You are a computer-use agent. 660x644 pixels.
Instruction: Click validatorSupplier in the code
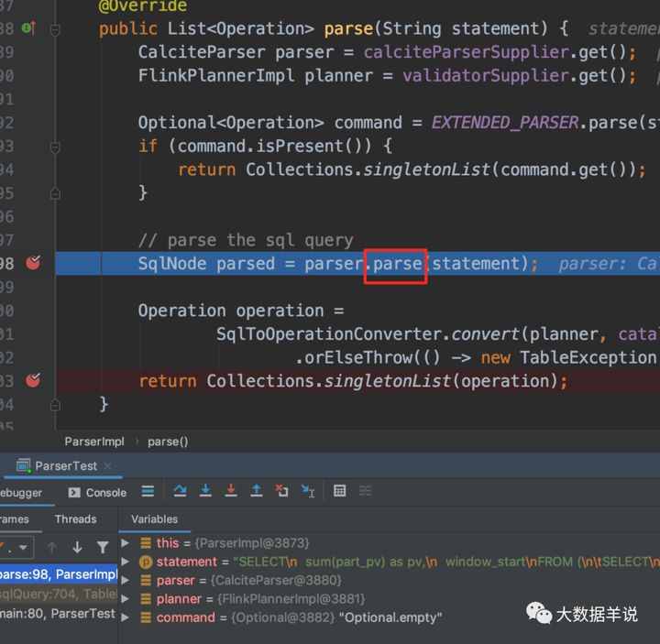pyautogui.click(x=486, y=76)
